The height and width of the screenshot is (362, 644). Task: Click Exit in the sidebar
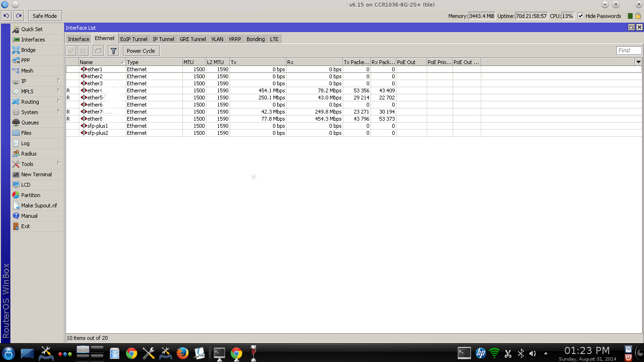(x=37, y=226)
